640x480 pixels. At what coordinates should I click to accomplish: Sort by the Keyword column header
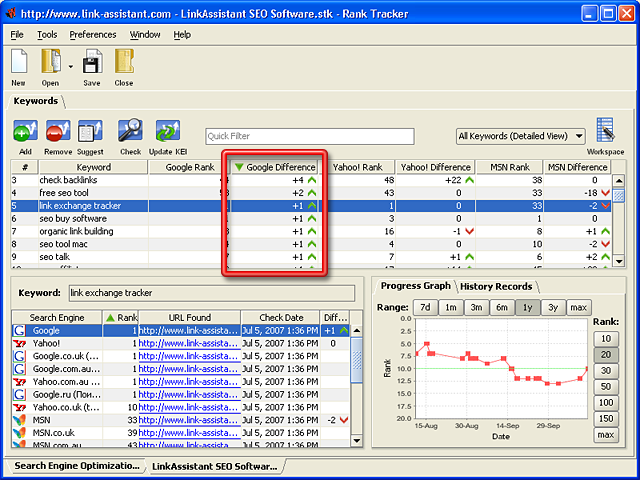(x=93, y=167)
